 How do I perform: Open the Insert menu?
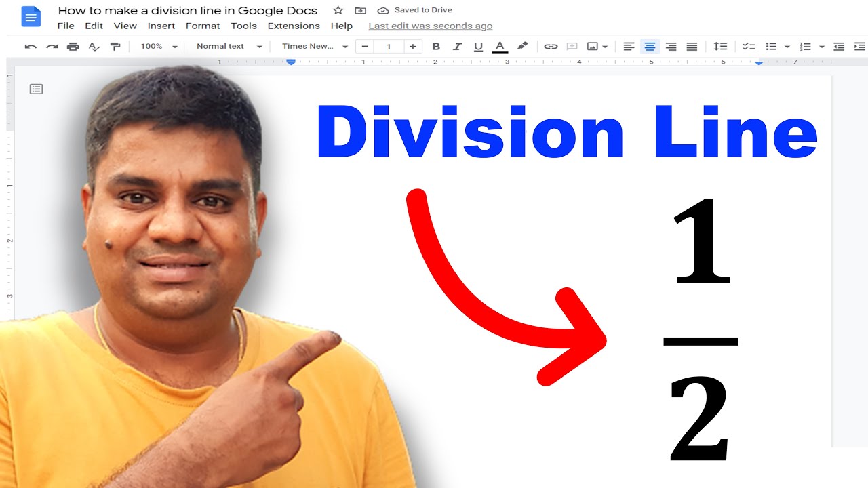tap(161, 26)
